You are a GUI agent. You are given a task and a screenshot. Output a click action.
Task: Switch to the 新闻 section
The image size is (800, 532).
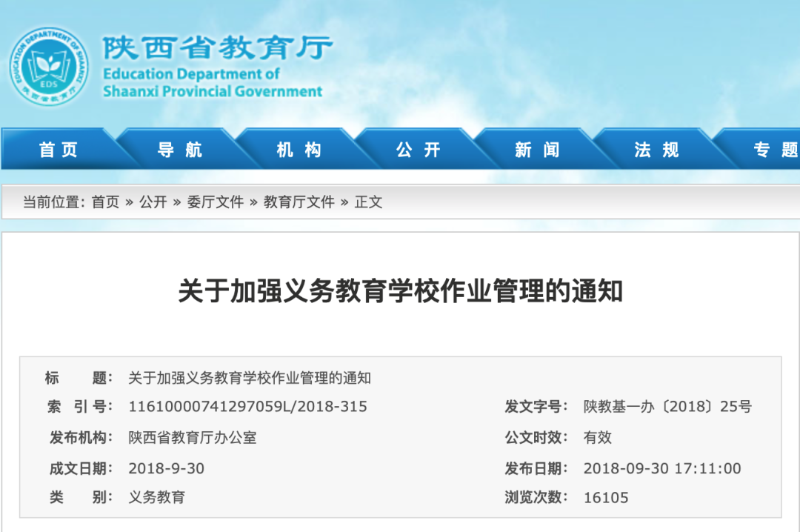[x=538, y=150]
